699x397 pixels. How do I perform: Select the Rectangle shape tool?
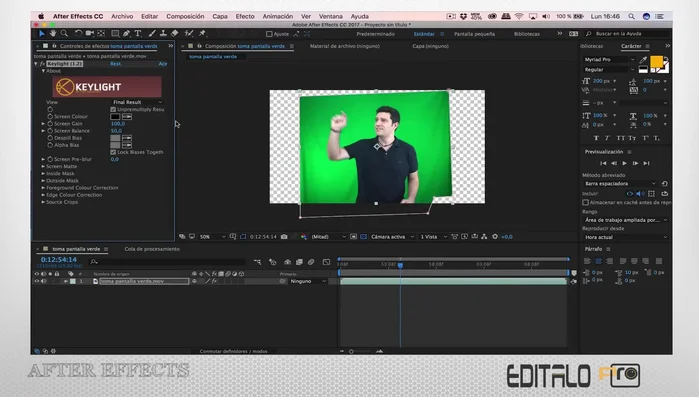tap(115, 33)
